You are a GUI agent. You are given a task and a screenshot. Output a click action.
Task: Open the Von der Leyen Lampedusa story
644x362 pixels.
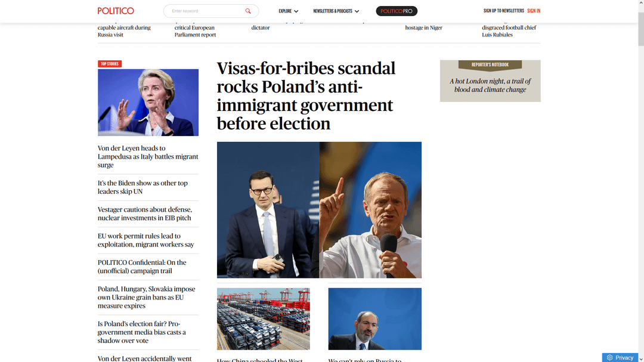(x=148, y=156)
